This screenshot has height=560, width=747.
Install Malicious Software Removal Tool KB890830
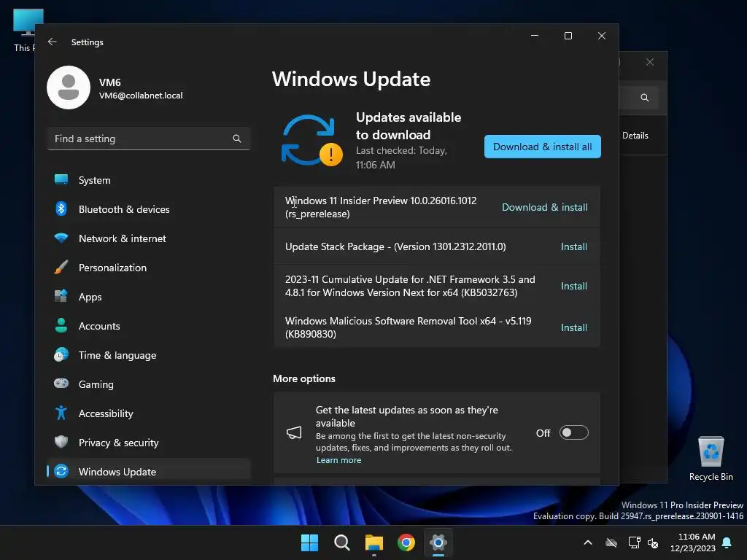click(x=573, y=327)
